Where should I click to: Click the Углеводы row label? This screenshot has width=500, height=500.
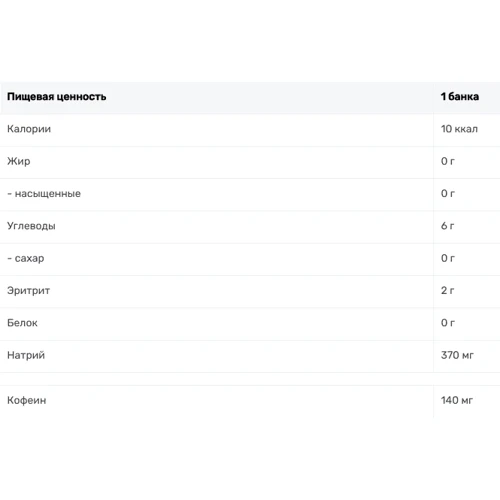click(31, 226)
